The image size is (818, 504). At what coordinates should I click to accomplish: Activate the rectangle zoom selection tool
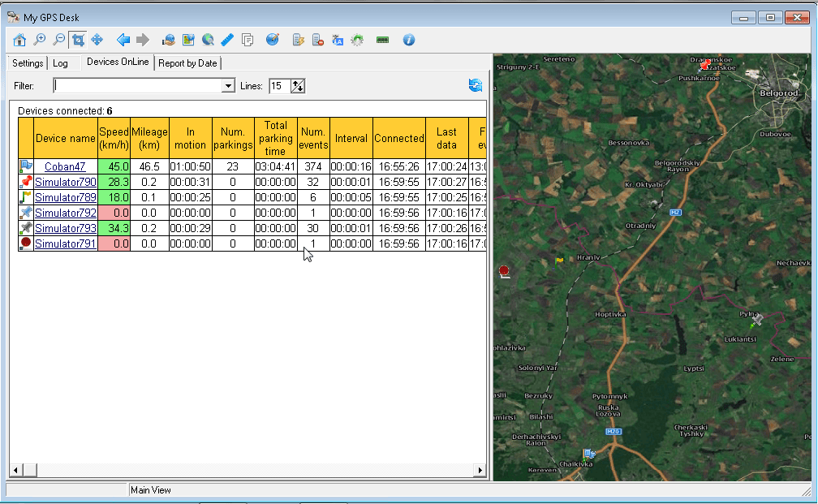78,39
